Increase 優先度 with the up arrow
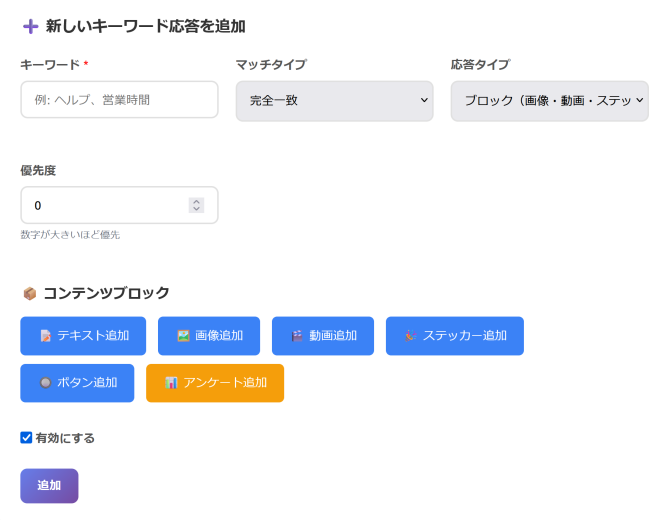The image size is (666, 520). [196, 201]
